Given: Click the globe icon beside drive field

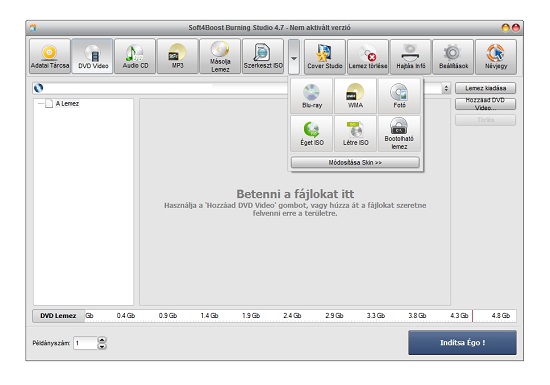Looking at the screenshot, I should [x=39, y=88].
